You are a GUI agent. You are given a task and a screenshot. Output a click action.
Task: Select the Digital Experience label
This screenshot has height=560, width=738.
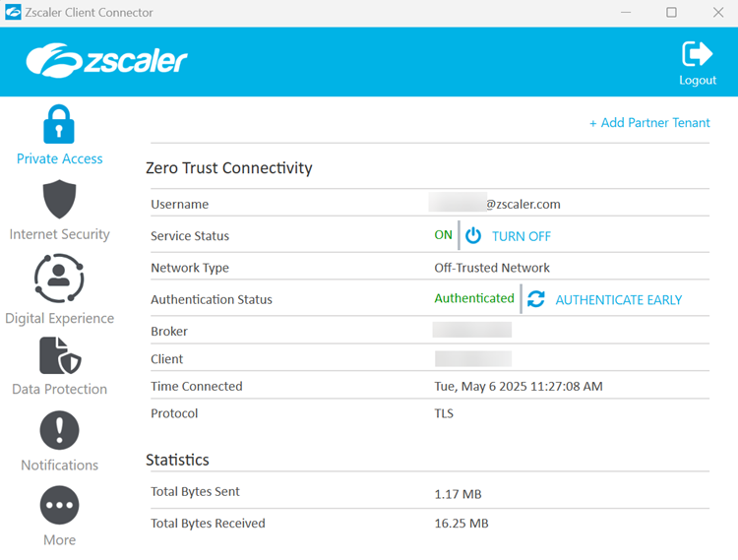click(x=59, y=318)
